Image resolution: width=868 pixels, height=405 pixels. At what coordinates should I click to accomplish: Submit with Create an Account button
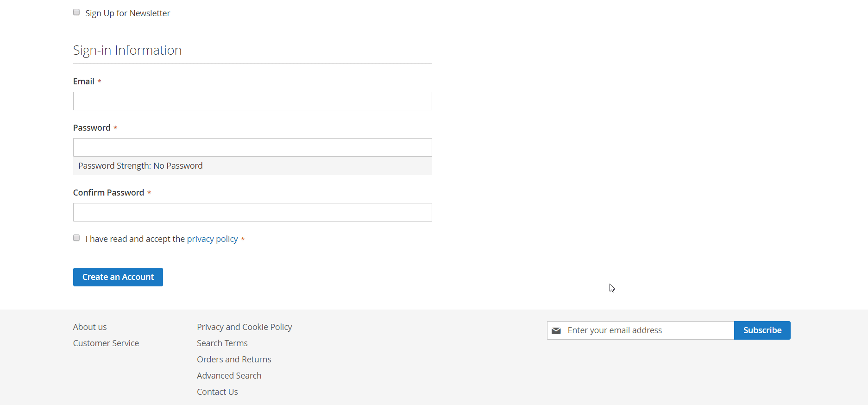tap(118, 277)
